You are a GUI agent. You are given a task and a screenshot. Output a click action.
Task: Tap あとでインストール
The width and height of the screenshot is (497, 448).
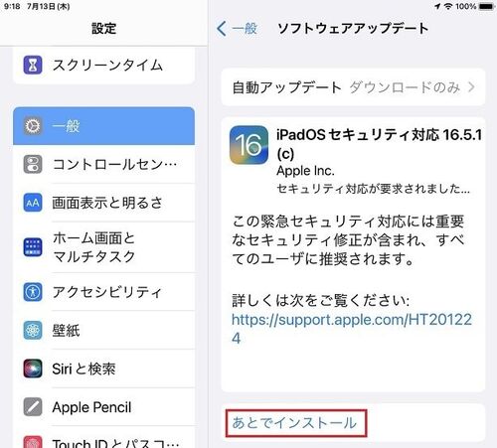(294, 423)
